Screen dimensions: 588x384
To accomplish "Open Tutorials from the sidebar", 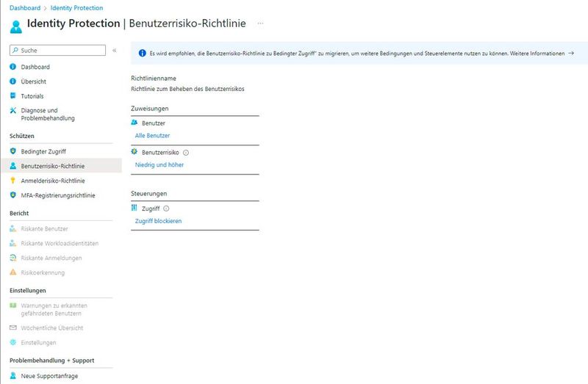I will click(32, 96).
